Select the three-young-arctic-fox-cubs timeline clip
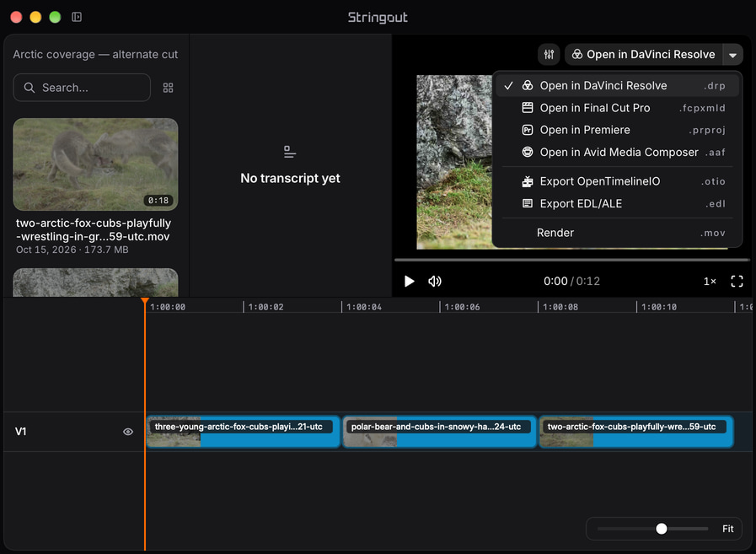Image resolution: width=756 pixels, height=554 pixels. pos(244,432)
